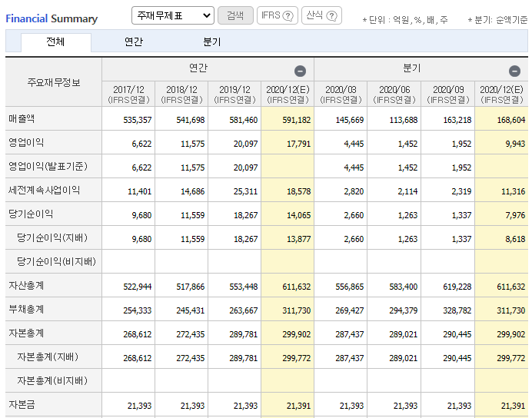Click the 25,311 pre-tax income value
Screen dimensions: 532x418
245,191
